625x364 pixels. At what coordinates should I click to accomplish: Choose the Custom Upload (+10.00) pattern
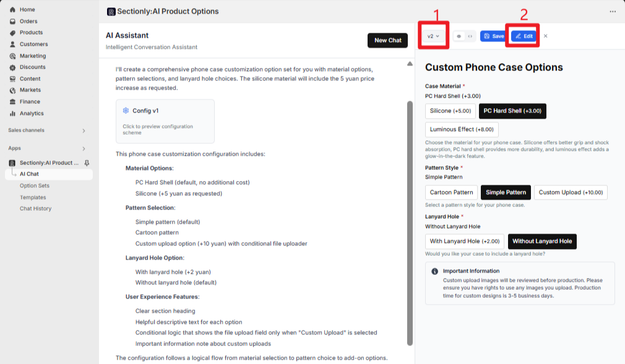[x=571, y=193]
